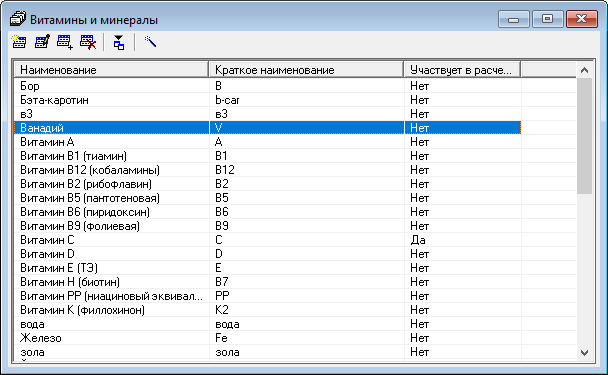Click the V short name in Ванадий row
Viewport: 608px width, 375px height.
tap(307, 128)
